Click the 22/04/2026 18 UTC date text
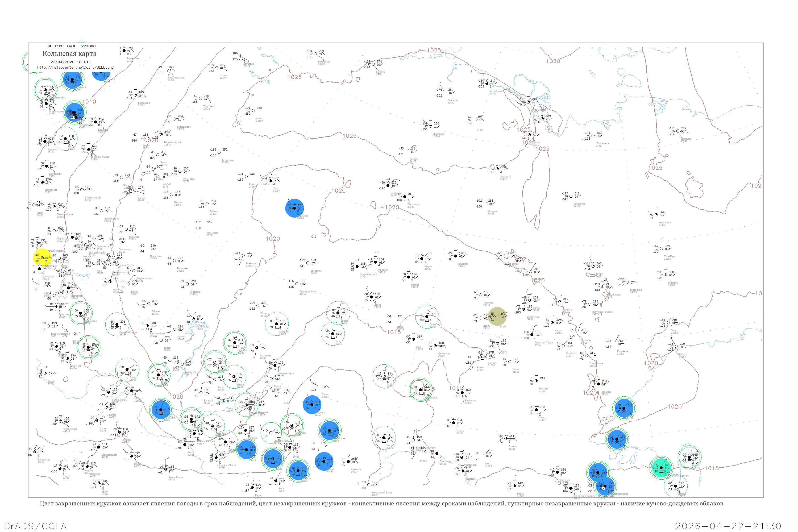This screenshot has height=532, width=798. [x=70, y=62]
